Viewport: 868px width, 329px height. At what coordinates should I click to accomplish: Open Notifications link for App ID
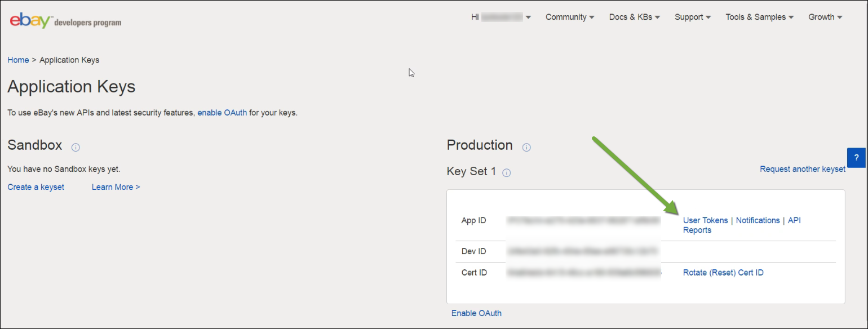(758, 220)
